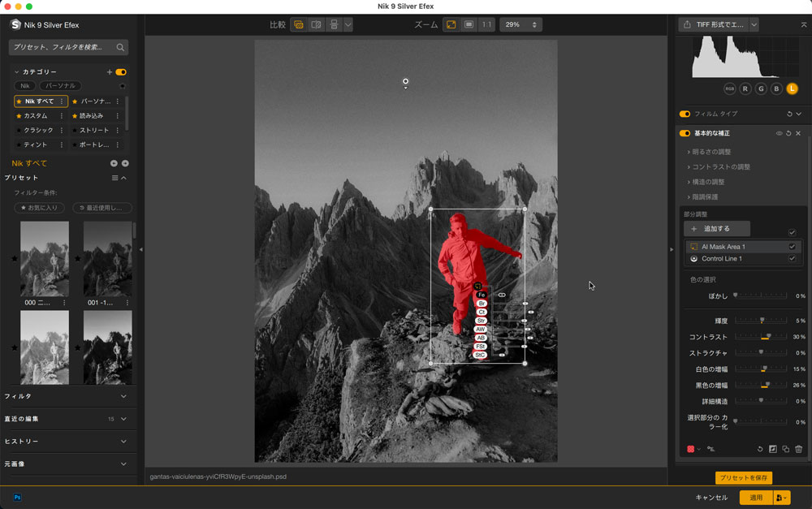Select the fit-to-screen zoom icon
The image size is (812, 509).
click(451, 25)
